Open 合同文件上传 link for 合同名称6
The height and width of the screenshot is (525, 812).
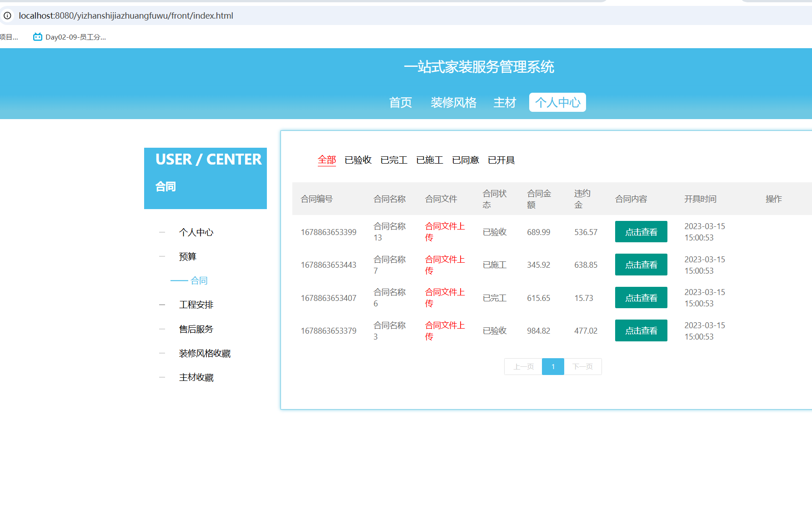(x=445, y=298)
